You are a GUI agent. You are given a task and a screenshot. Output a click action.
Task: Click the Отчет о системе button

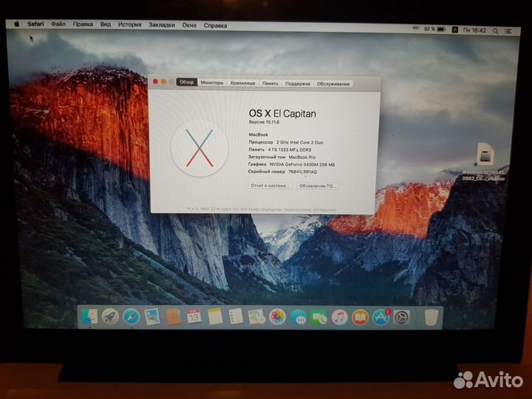[270, 186]
